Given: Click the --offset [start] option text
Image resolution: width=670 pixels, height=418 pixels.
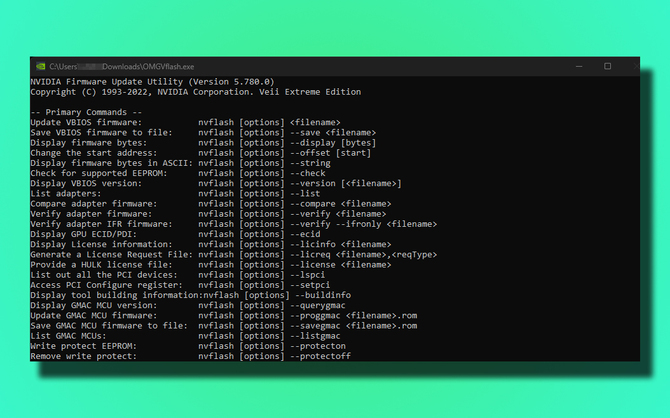Looking at the screenshot, I should pos(330,153).
